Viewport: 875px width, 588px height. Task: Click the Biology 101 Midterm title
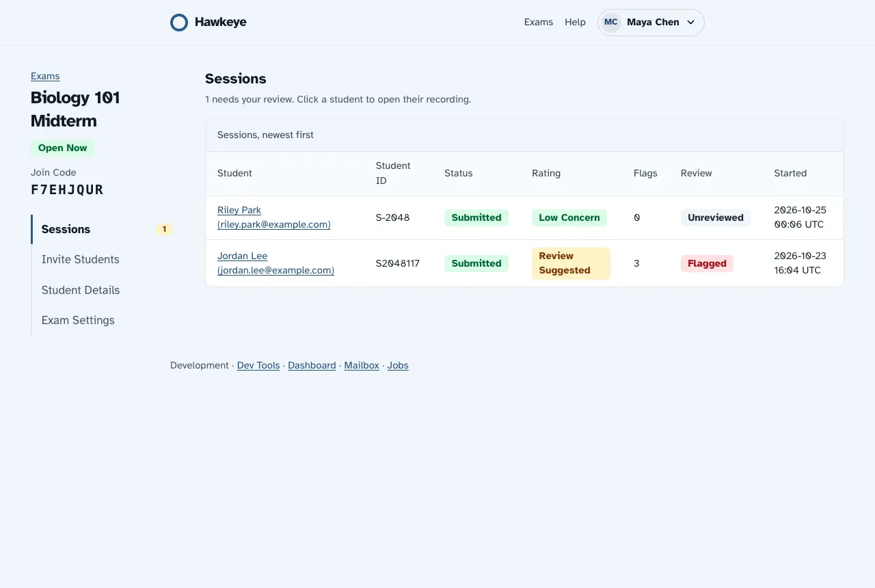tap(75, 109)
